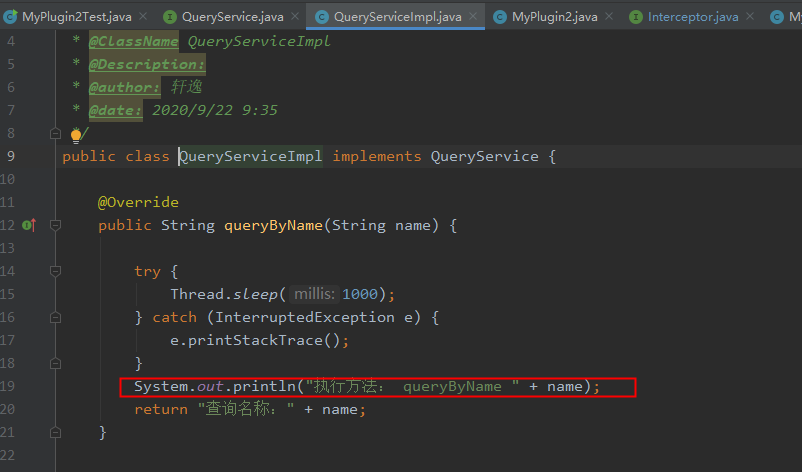Click the implements-method gutter icon on line 12
The image size is (802, 472).
click(x=29, y=225)
